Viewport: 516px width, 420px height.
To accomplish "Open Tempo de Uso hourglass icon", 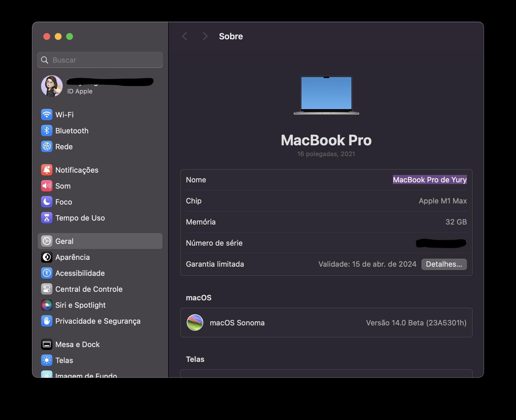I will (47, 218).
